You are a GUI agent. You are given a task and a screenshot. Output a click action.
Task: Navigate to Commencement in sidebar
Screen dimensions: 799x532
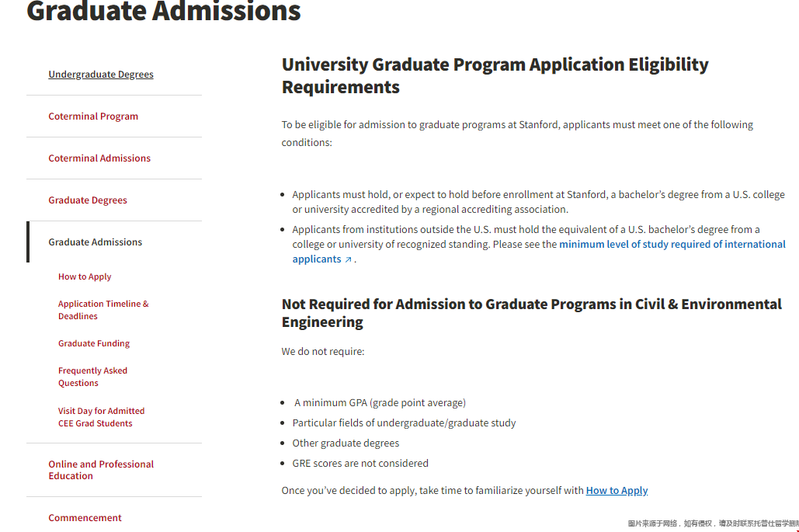pos(85,518)
